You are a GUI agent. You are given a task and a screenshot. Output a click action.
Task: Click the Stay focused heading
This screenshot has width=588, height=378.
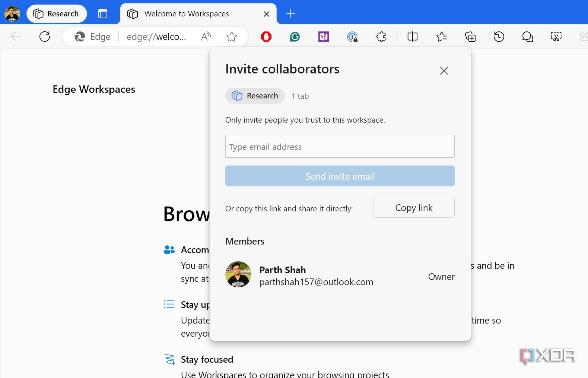pyautogui.click(x=207, y=359)
